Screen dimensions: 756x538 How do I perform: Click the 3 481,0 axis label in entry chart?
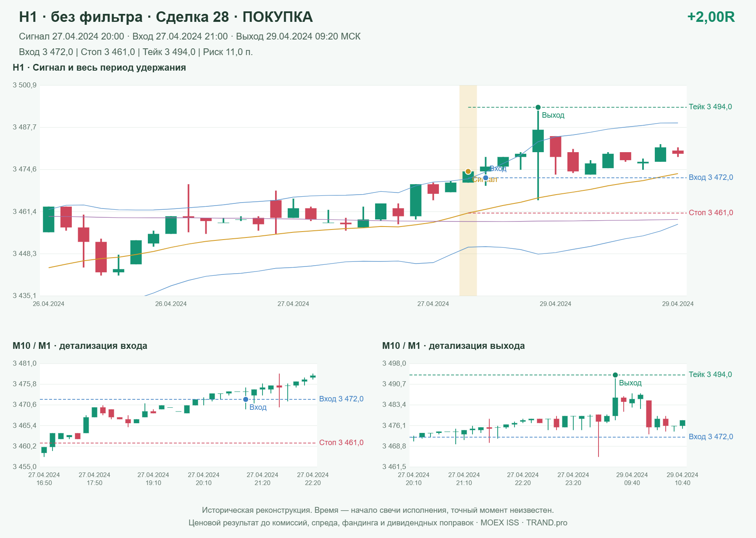[x=24, y=364]
